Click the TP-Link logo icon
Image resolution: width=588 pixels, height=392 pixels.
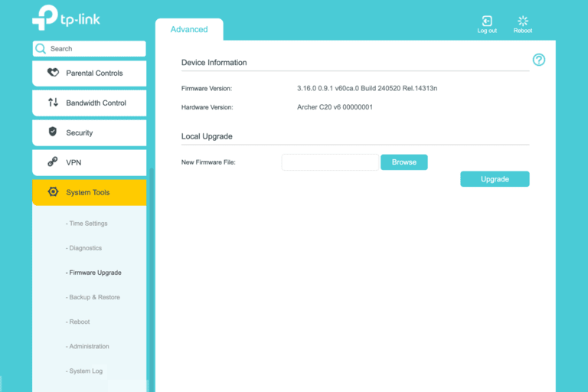[44, 17]
